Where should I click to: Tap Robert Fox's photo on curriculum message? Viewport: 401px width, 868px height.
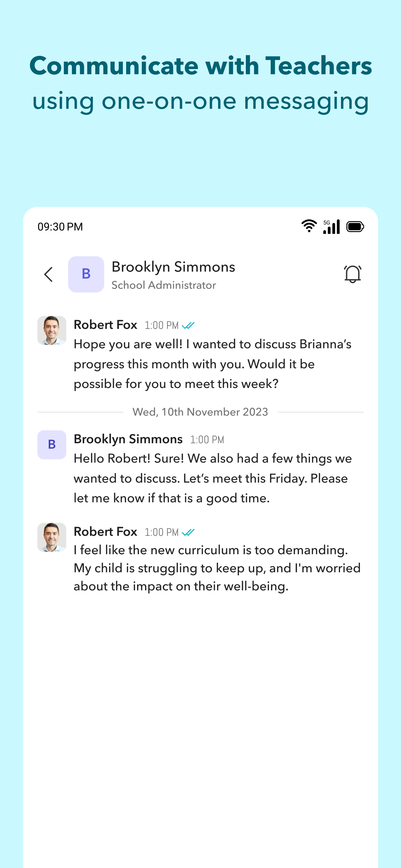tap(52, 537)
